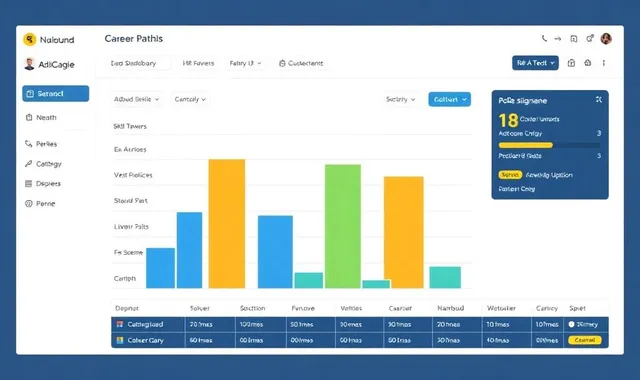The height and width of the screenshot is (380, 640).
Task: Click the Coleer Gary row name
Action: point(145,340)
